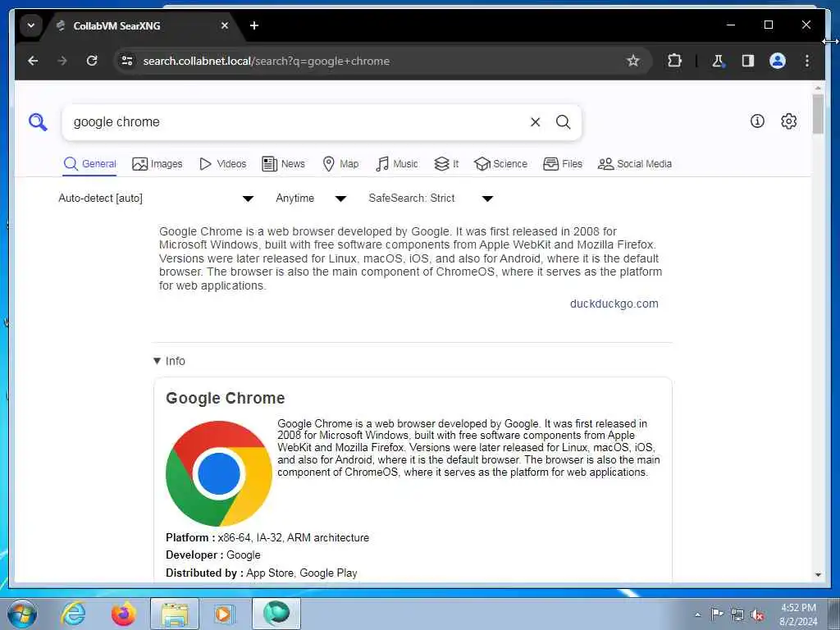Viewport: 840px width, 630px height.
Task: Click the page vertical scrollbar thumb
Action: [818, 113]
